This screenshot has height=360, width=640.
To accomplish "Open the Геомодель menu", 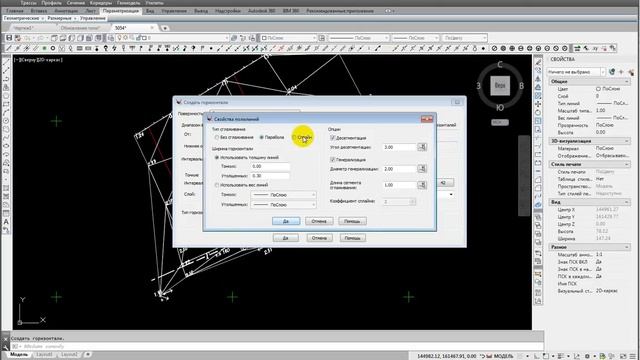I will [128, 3].
